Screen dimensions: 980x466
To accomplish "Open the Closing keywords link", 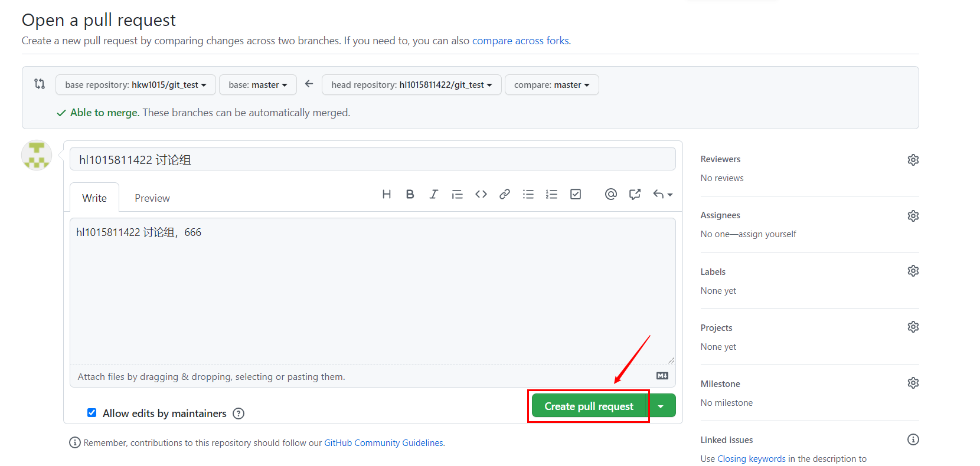I will [x=752, y=459].
